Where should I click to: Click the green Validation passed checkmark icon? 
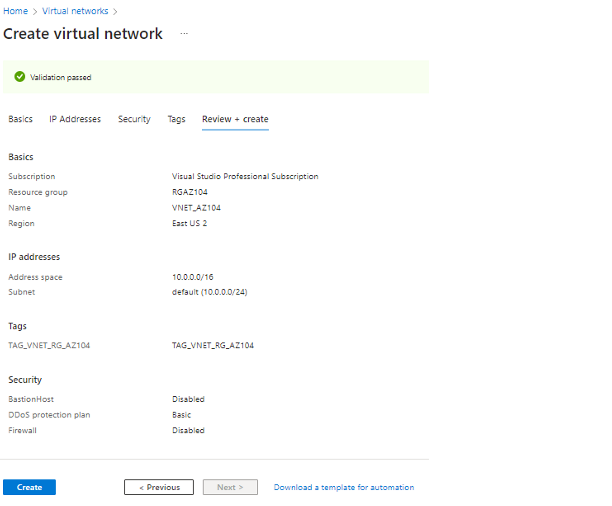(x=20, y=77)
